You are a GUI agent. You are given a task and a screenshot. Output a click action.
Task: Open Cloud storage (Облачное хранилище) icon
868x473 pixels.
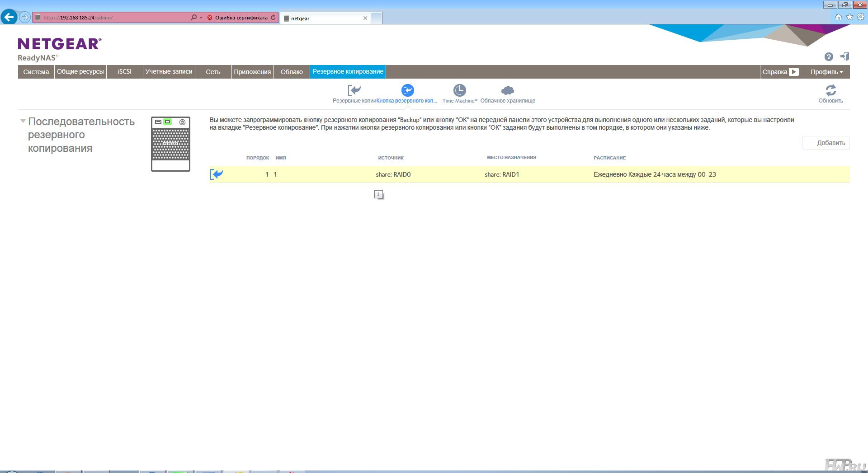pyautogui.click(x=507, y=90)
